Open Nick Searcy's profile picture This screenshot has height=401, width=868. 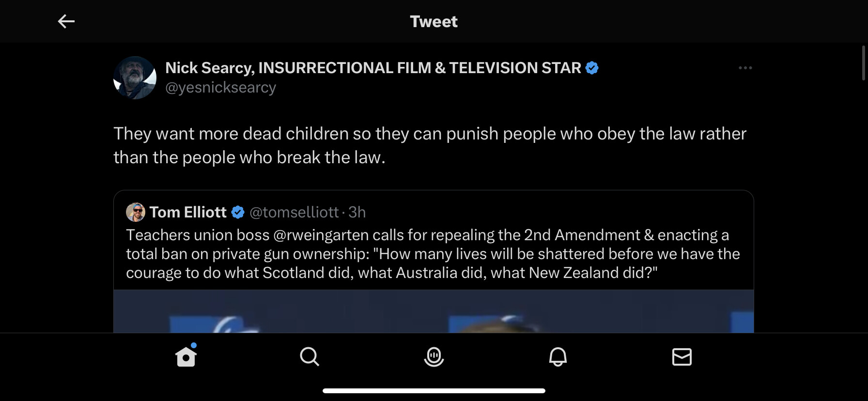click(x=135, y=78)
